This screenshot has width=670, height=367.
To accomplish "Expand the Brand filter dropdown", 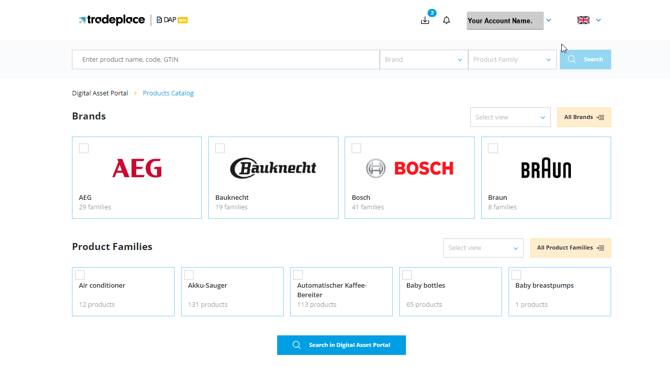I will pos(423,59).
